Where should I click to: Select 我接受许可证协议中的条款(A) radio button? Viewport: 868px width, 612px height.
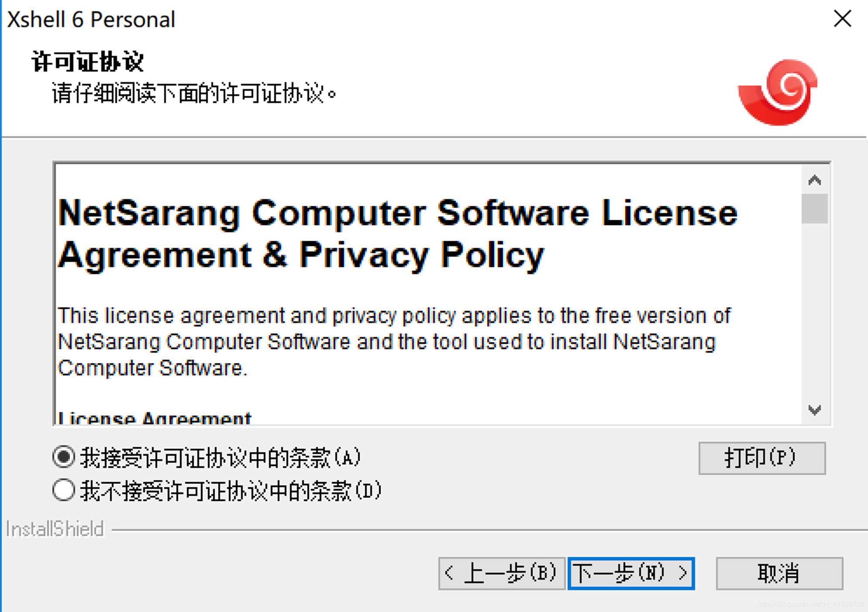click(64, 457)
